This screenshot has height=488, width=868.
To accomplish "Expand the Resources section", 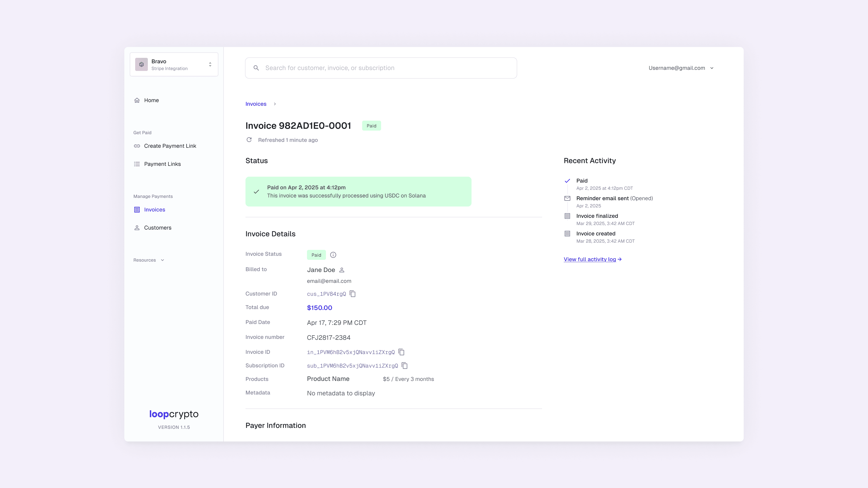I will click(149, 260).
